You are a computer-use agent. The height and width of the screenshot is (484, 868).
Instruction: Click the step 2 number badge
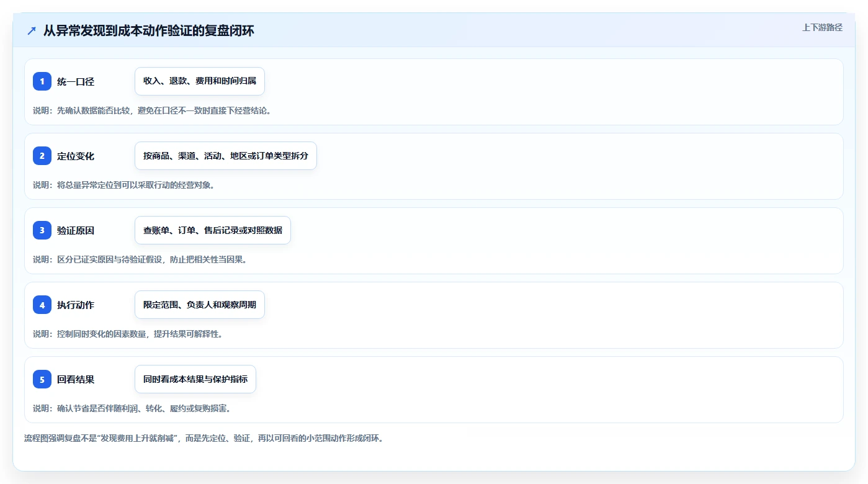pos(42,156)
